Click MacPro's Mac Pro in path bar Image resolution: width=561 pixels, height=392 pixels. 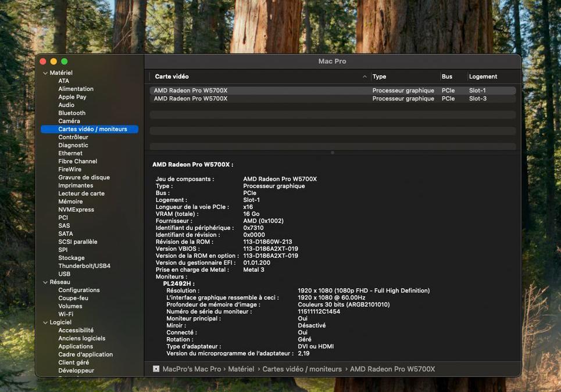tap(192, 369)
